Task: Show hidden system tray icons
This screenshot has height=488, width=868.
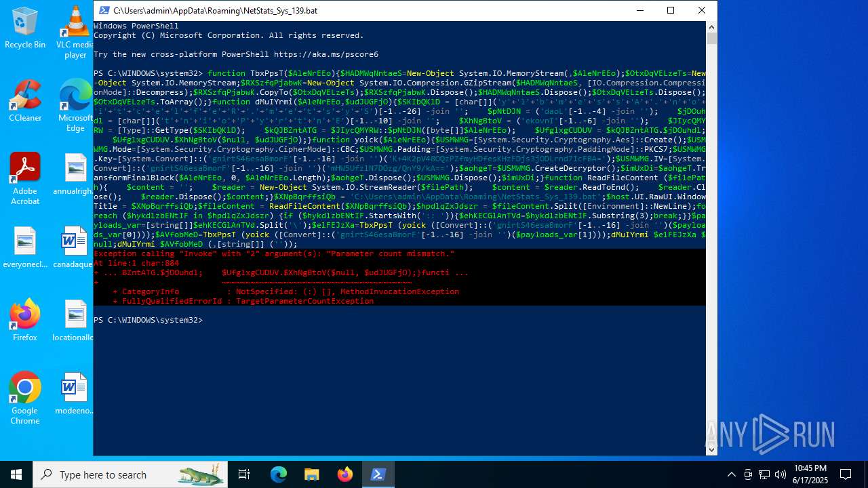Action: point(731,474)
